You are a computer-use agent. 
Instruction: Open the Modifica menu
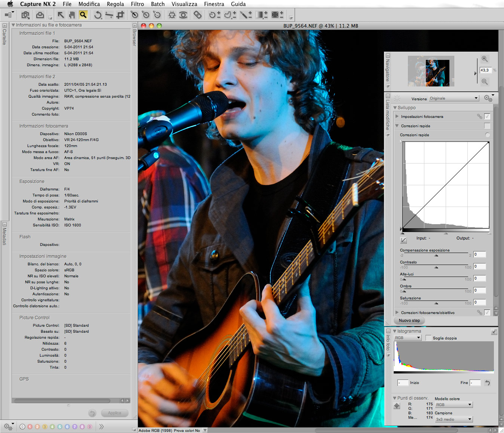coord(89,4)
